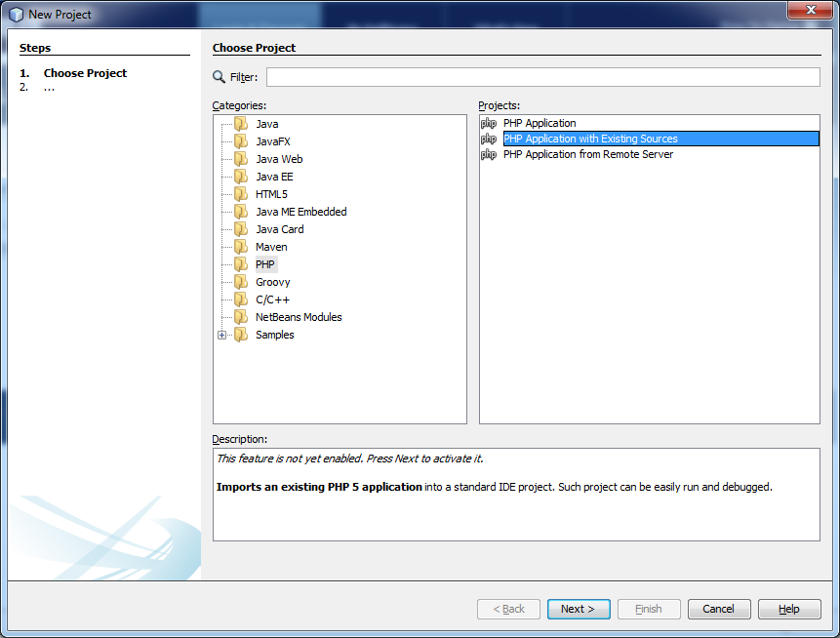Choose the PHP Application project type

pos(540,123)
